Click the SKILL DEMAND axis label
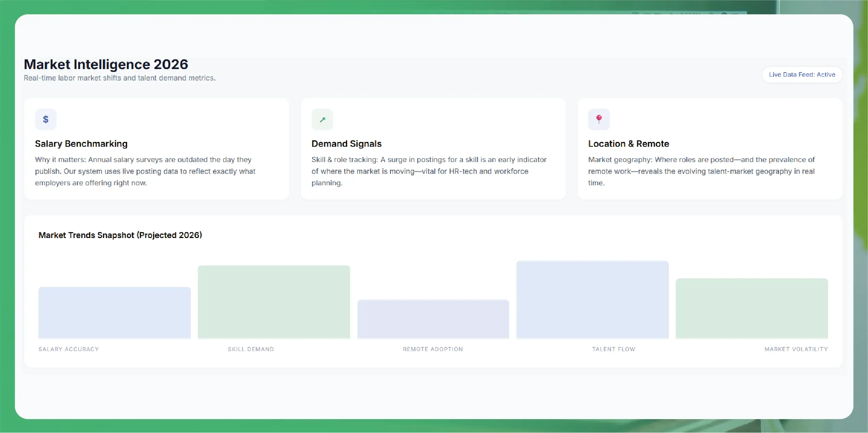This screenshot has height=433, width=868. (251, 349)
